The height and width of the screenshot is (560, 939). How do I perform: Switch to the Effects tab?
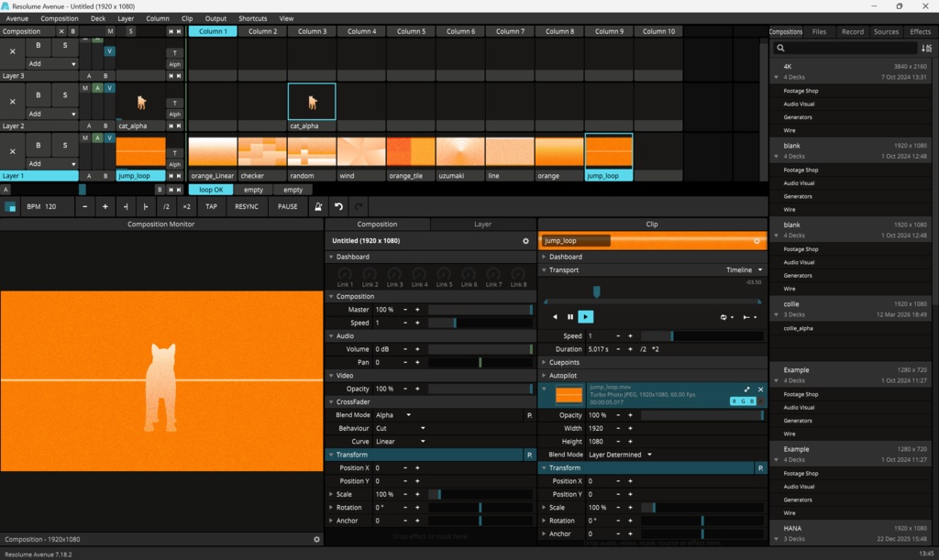pos(920,32)
